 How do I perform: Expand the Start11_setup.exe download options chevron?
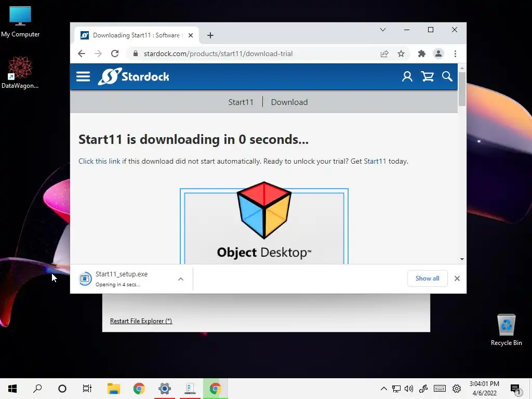[x=181, y=279]
